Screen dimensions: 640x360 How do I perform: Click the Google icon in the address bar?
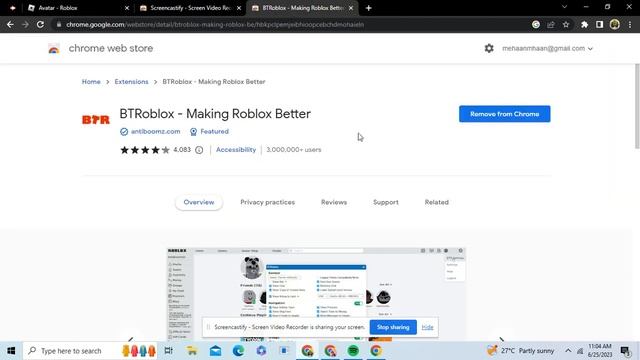(536, 24)
